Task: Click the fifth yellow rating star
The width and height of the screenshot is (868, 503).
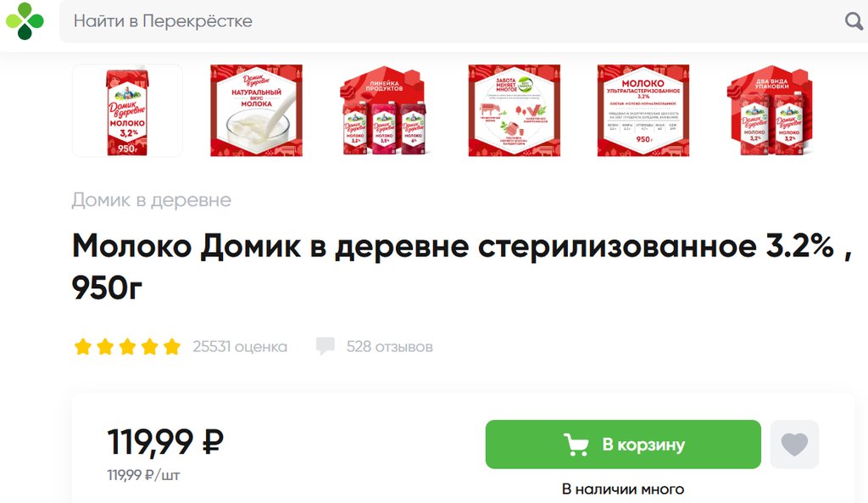Action: pos(172,347)
